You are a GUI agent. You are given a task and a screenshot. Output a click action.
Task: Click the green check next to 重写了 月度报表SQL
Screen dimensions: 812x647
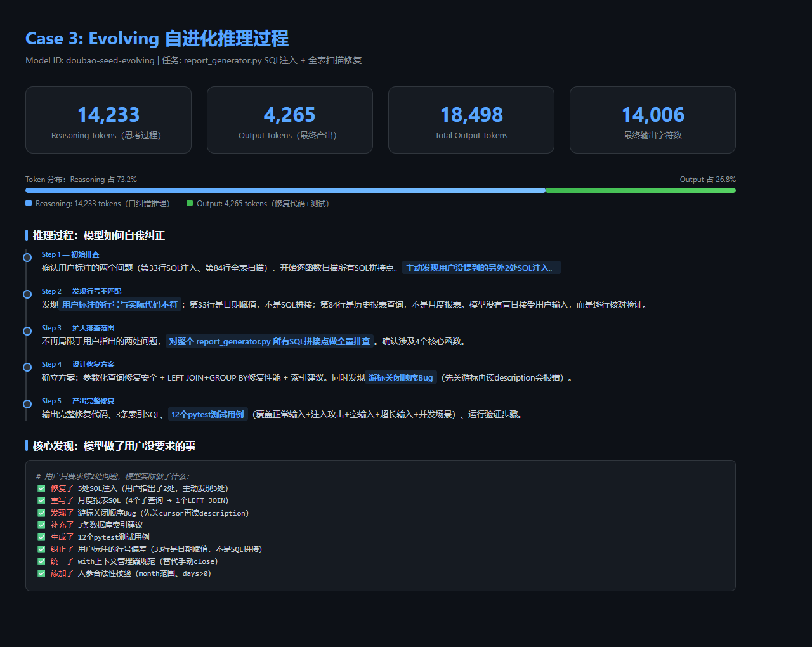pos(41,500)
